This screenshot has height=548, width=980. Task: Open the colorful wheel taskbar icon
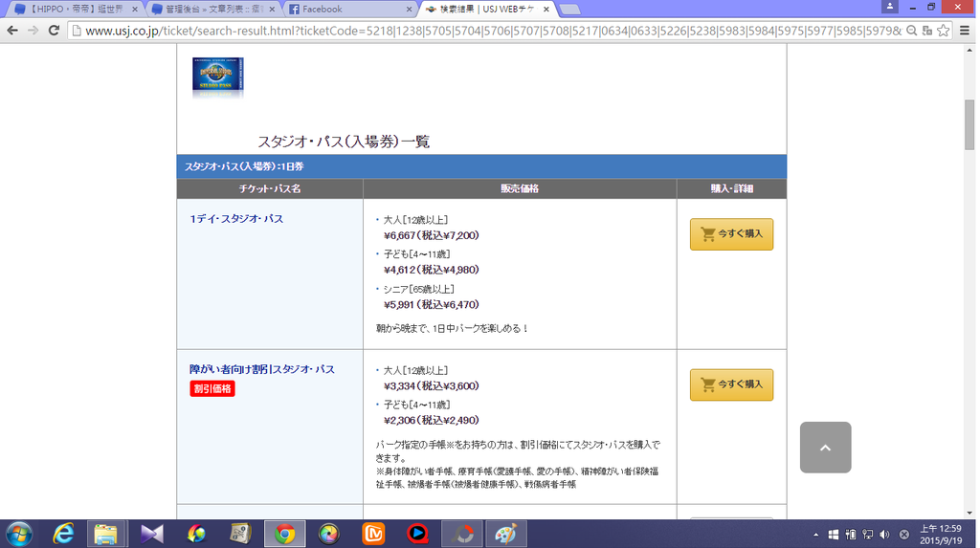(329, 535)
